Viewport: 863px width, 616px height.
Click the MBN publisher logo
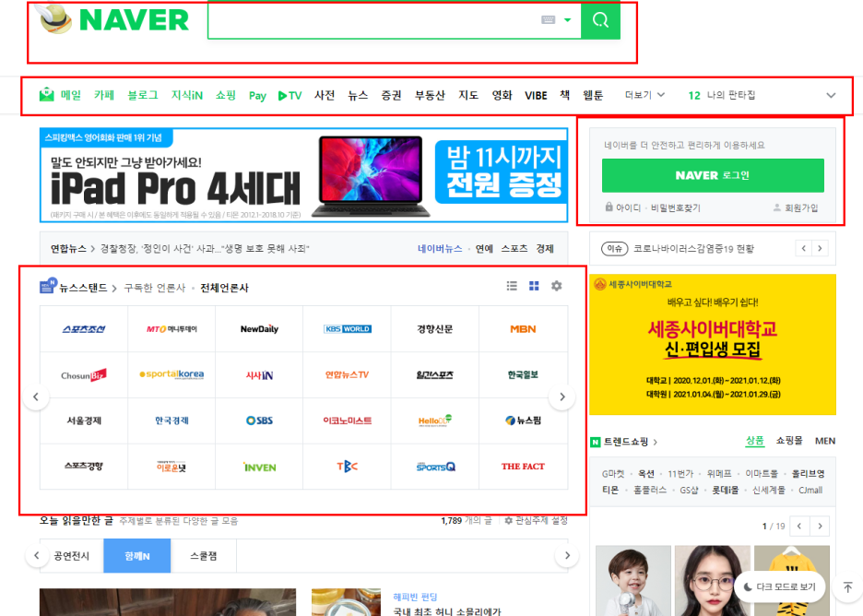tap(523, 329)
